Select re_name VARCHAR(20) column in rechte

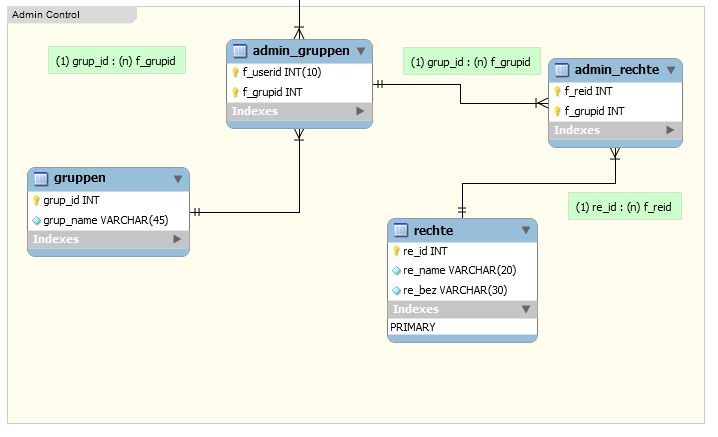pos(452,270)
